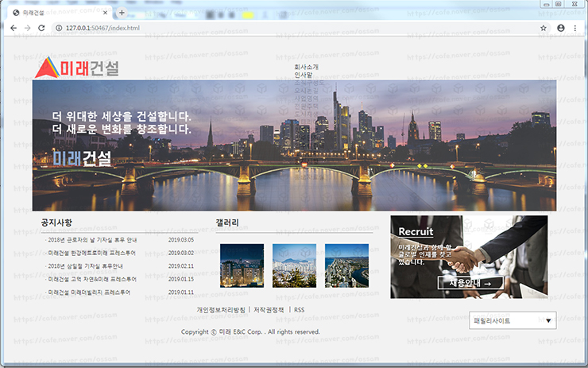
Task: Click the 미래건설 logo in the header
Action: click(77, 68)
